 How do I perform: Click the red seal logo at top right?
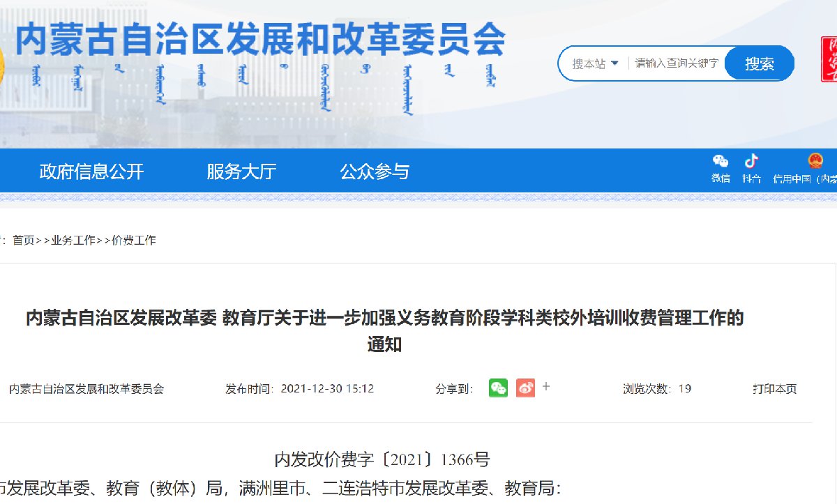829,59
